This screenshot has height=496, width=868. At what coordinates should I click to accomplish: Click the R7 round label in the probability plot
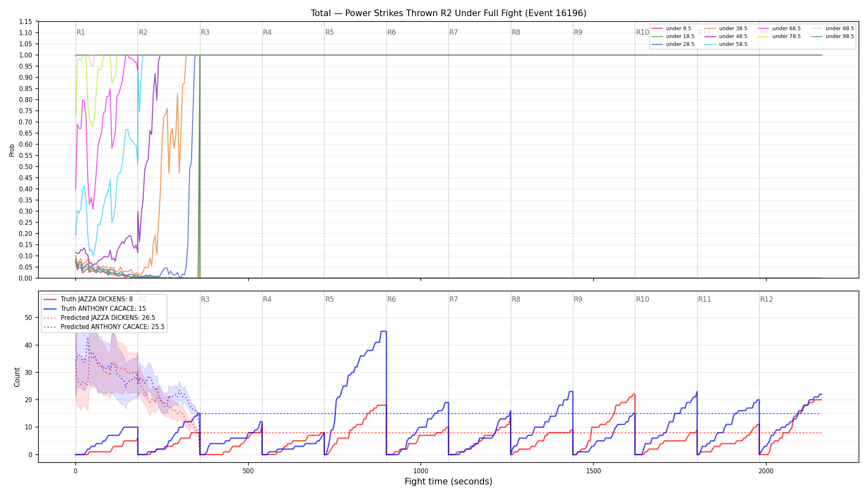pos(454,32)
